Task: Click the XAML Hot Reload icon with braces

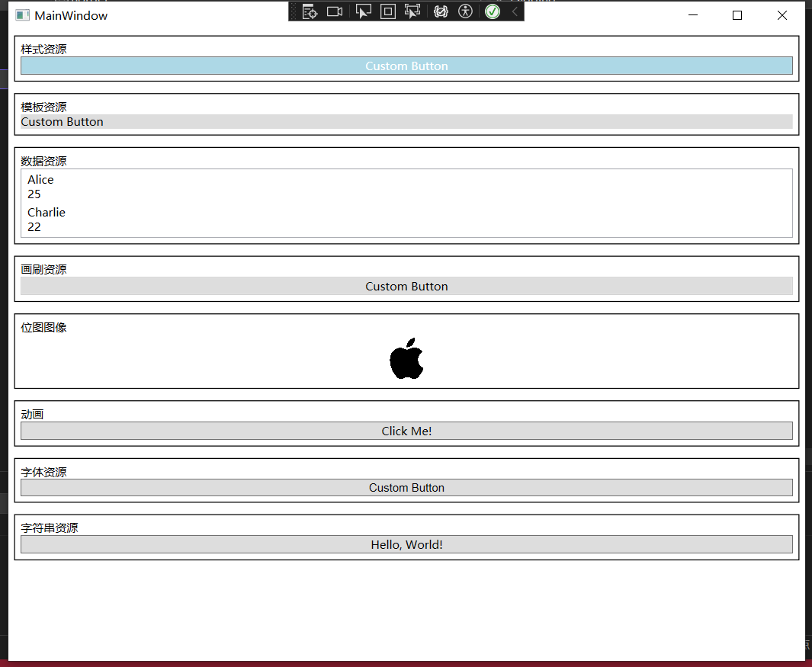Action: pyautogui.click(x=441, y=11)
